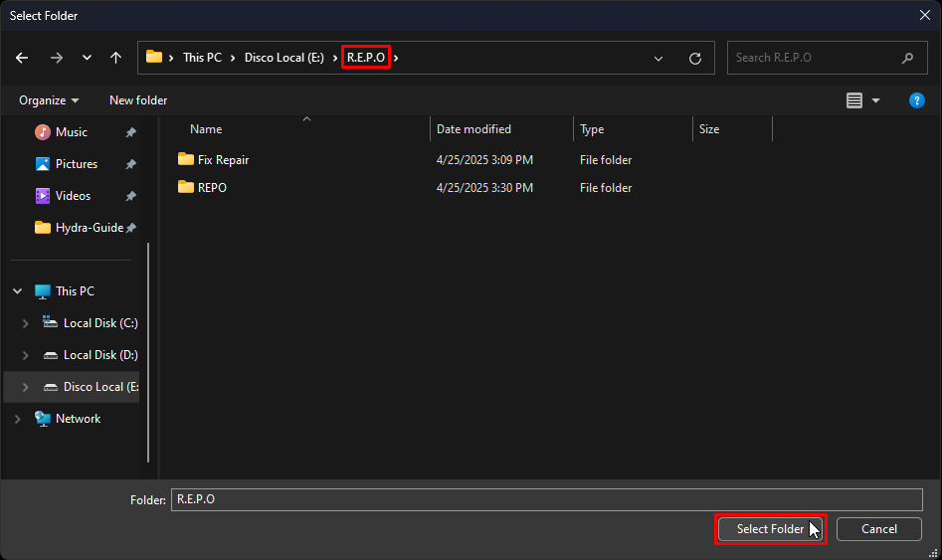
Task: Create a New folder
Action: [x=138, y=100]
